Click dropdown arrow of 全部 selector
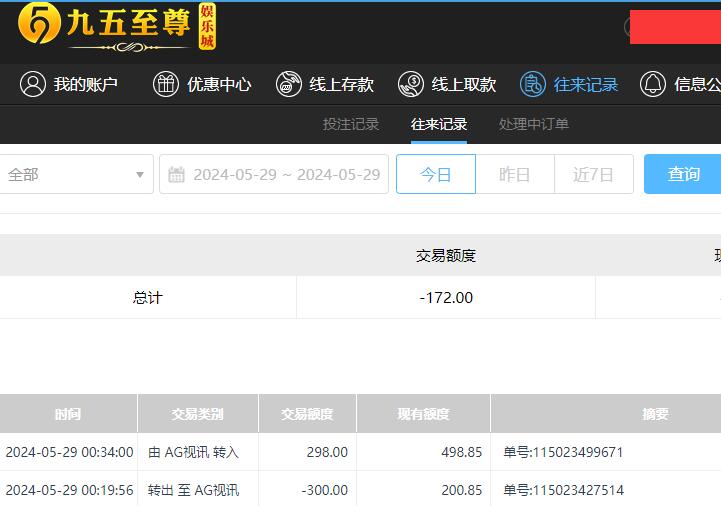Viewport: 721px width, 506px height. (x=140, y=175)
